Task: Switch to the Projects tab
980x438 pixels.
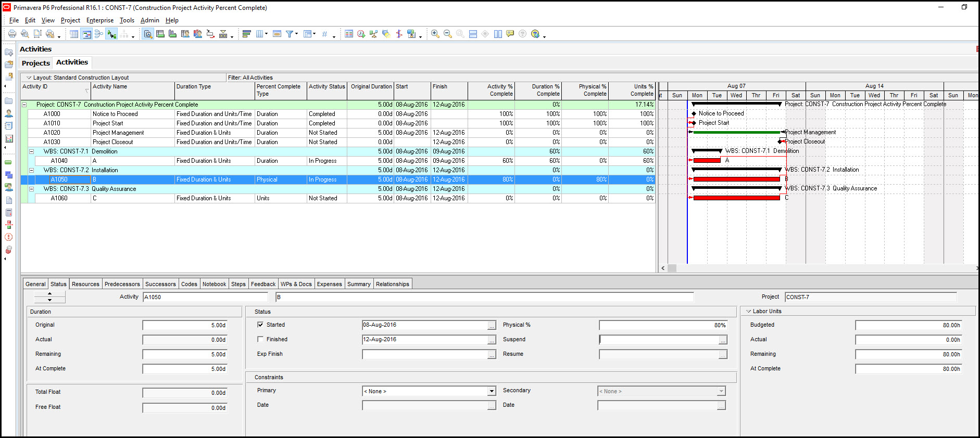Action: (36, 63)
